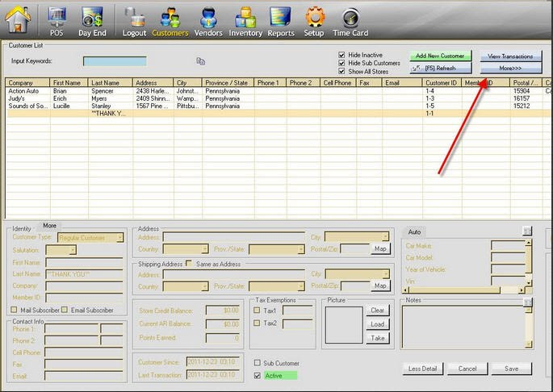Toggle the Hide Inactive checkbox
The width and height of the screenshot is (553, 392).
(342, 55)
